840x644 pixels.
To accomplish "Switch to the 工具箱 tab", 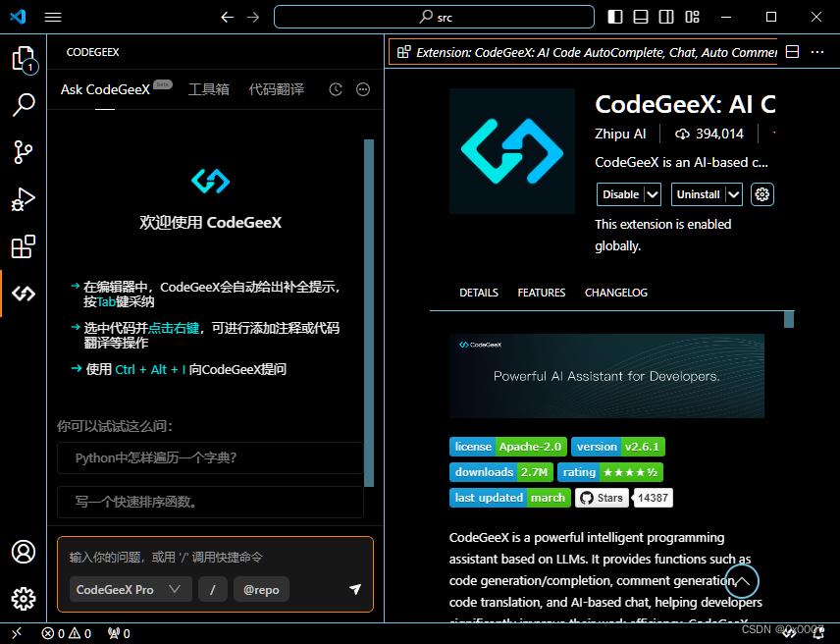I will pyautogui.click(x=209, y=89).
